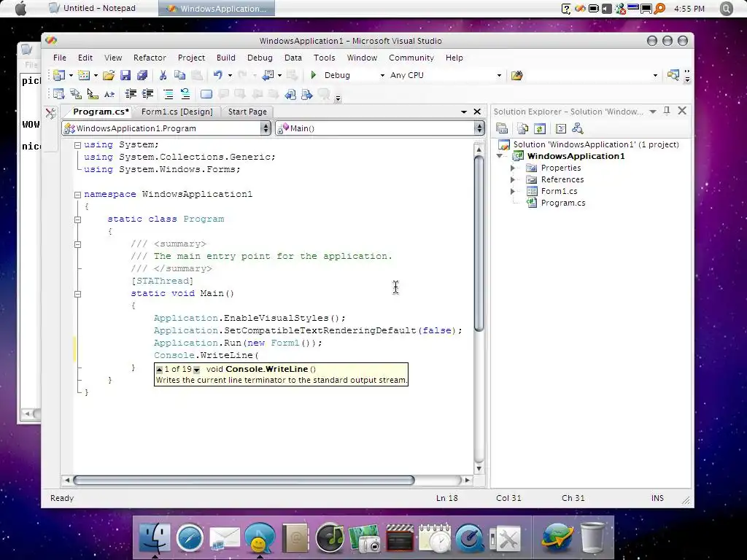Viewport: 747px width, 560px height.
Task: Click the Navigate Backward icon
Action: point(268,75)
